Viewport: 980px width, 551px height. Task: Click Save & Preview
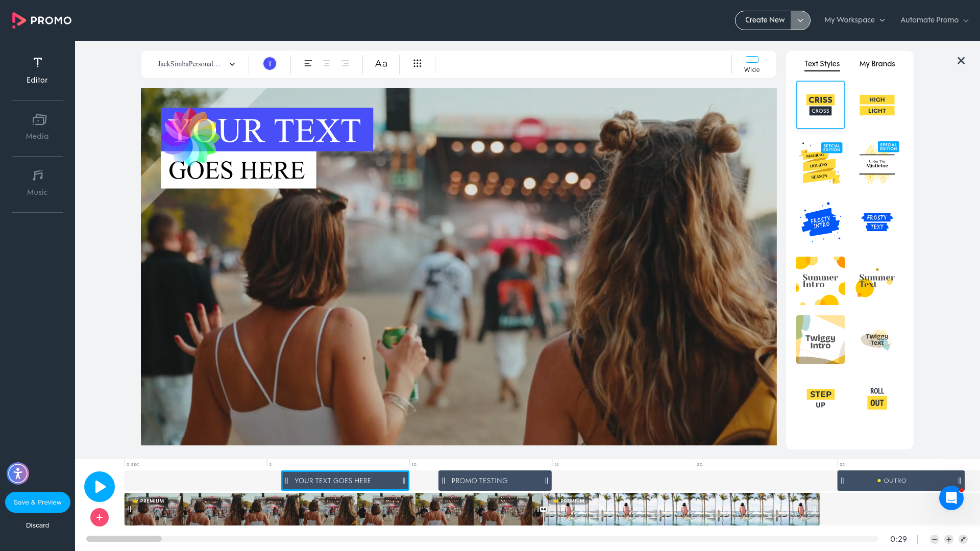[x=38, y=502]
